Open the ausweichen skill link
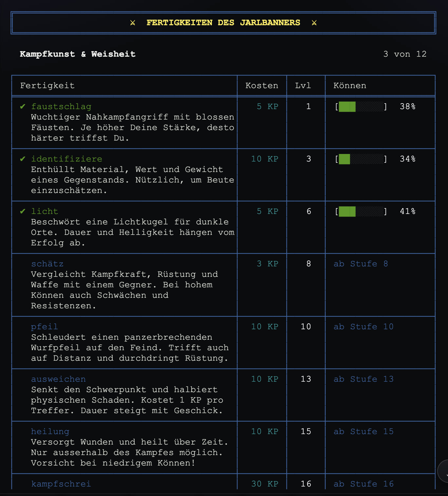The image size is (448, 496). pyautogui.click(x=58, y=379)
